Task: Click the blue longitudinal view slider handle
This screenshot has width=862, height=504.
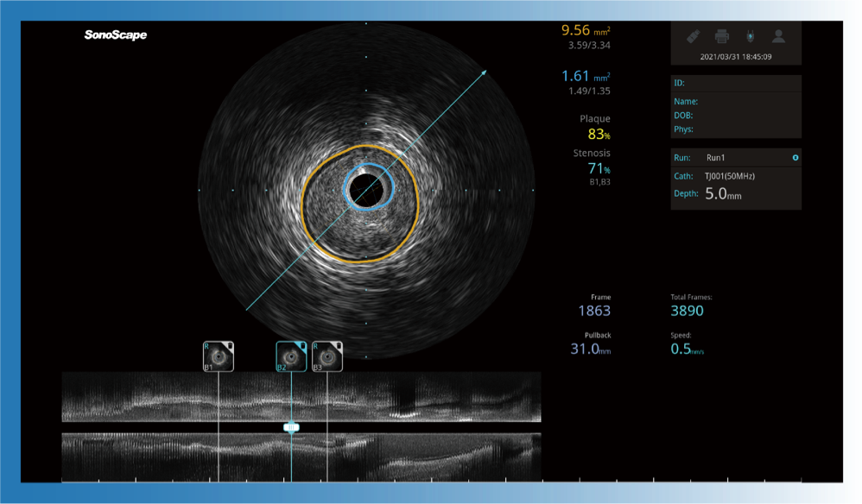Action: coord(291,427)
